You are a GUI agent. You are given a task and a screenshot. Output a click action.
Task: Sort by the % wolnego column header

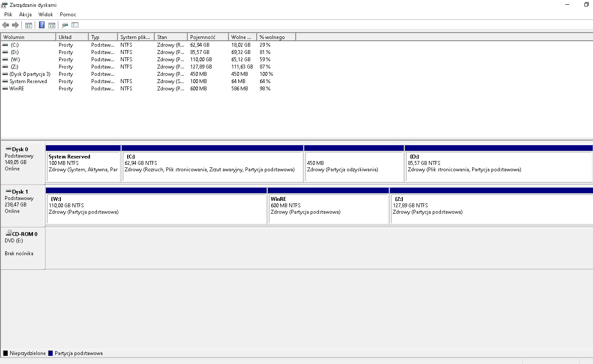[276, 37]
